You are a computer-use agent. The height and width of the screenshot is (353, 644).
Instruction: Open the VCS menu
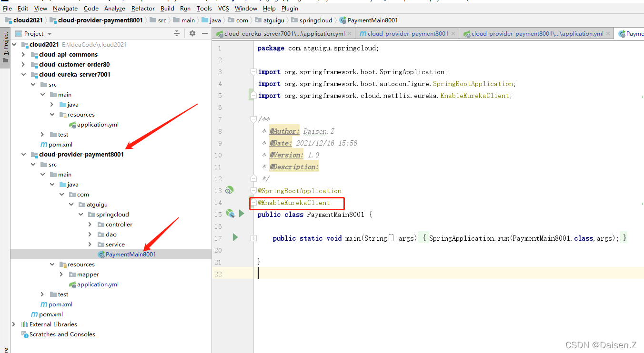[x=223, y=8]
